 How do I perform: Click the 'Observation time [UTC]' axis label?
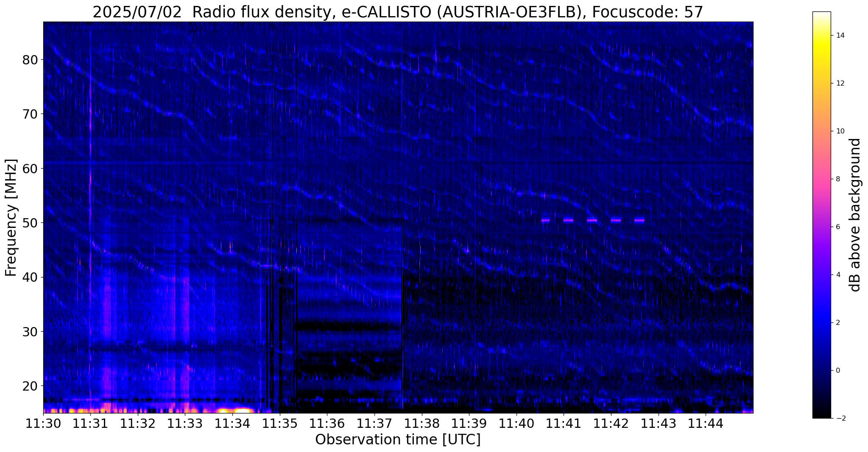[x=398, y=440]
